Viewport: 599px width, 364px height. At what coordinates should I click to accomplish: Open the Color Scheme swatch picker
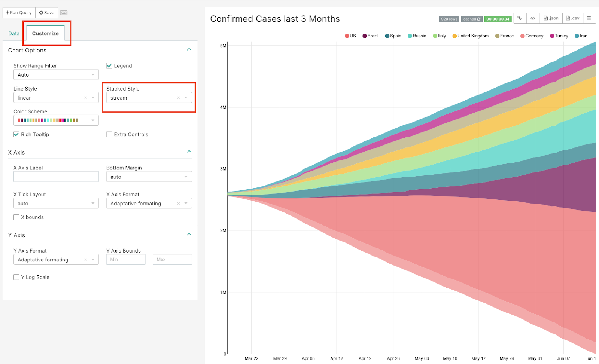click(x=56, y=120)
